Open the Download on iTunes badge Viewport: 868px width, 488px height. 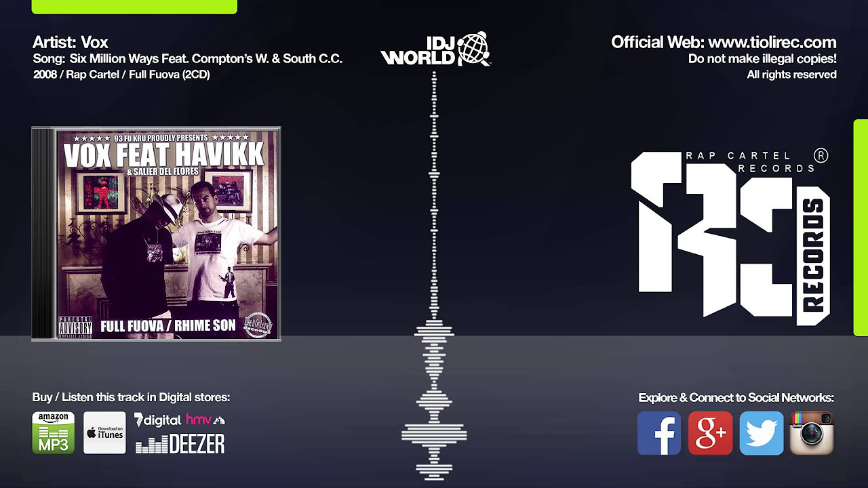104,432
